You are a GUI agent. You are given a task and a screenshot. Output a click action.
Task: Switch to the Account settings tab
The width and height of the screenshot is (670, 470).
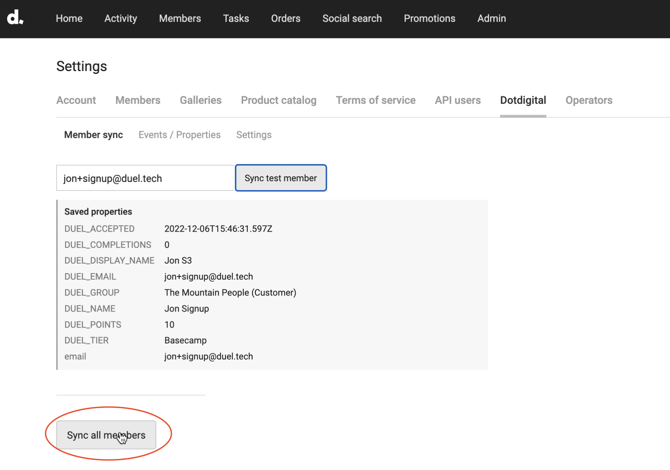coord(76,100)
